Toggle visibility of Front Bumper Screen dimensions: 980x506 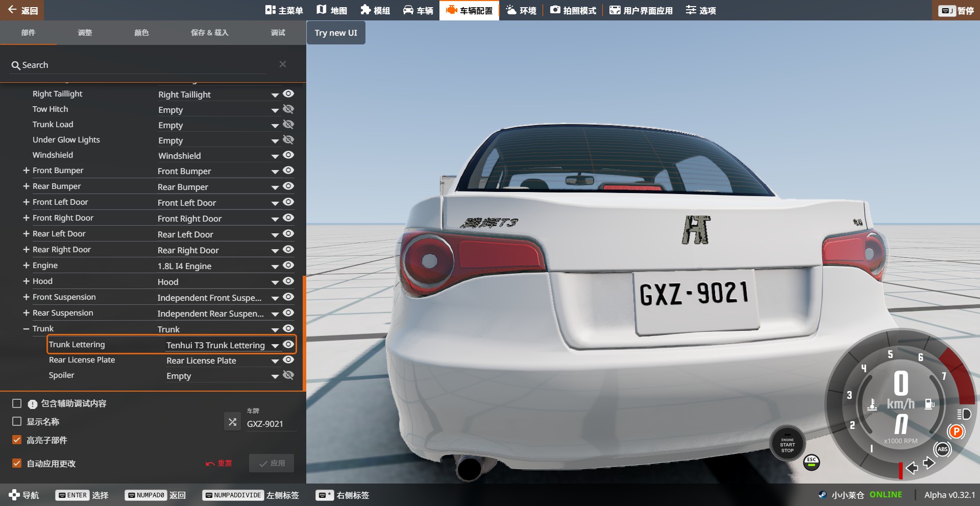point(288,170)
